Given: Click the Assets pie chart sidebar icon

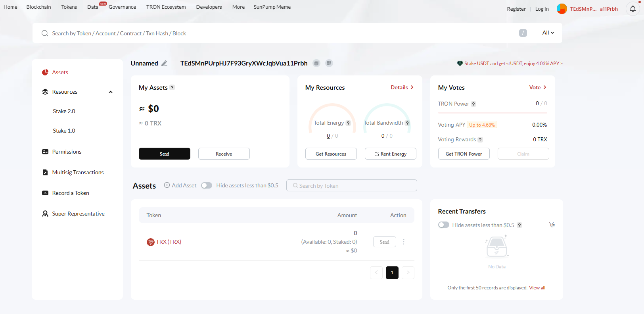Looking at the screenshot, I should tap(45, 72).
